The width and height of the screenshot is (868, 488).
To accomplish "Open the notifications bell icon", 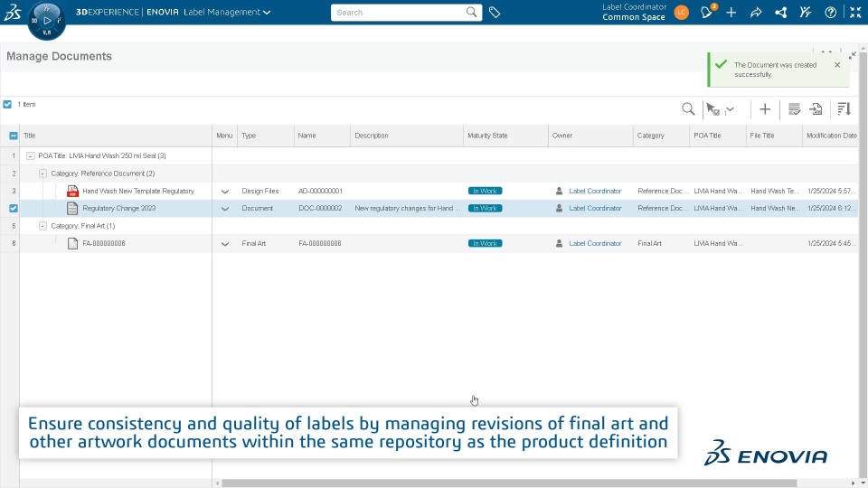I will [707, 13].
